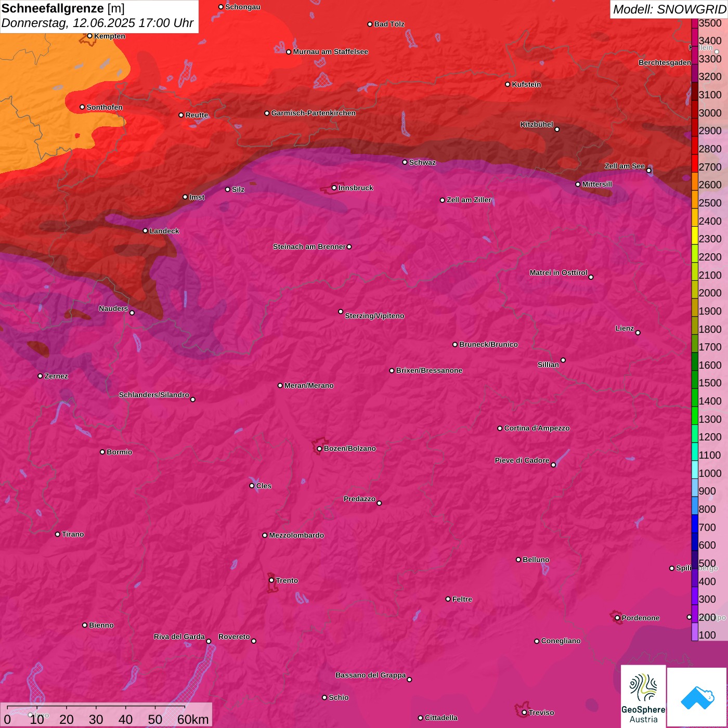Click the Belluno location dot
Viewport: 728px width, 728px height.
518,560
